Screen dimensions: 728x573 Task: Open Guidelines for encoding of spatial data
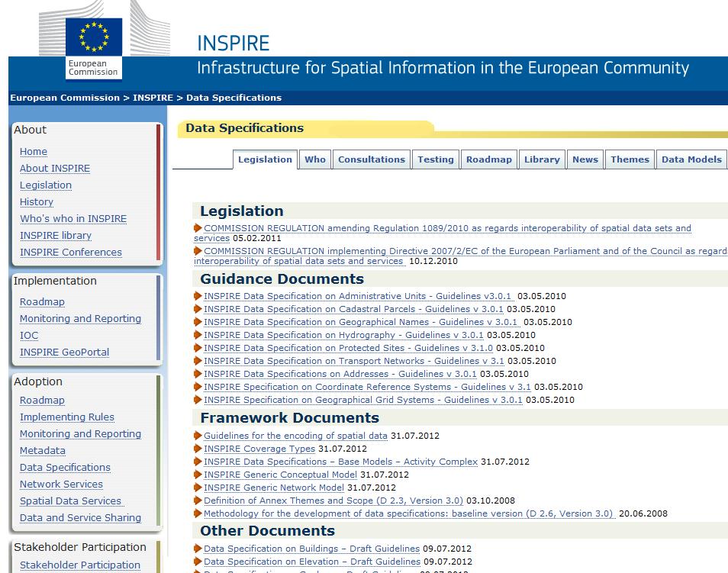[295, 436]
